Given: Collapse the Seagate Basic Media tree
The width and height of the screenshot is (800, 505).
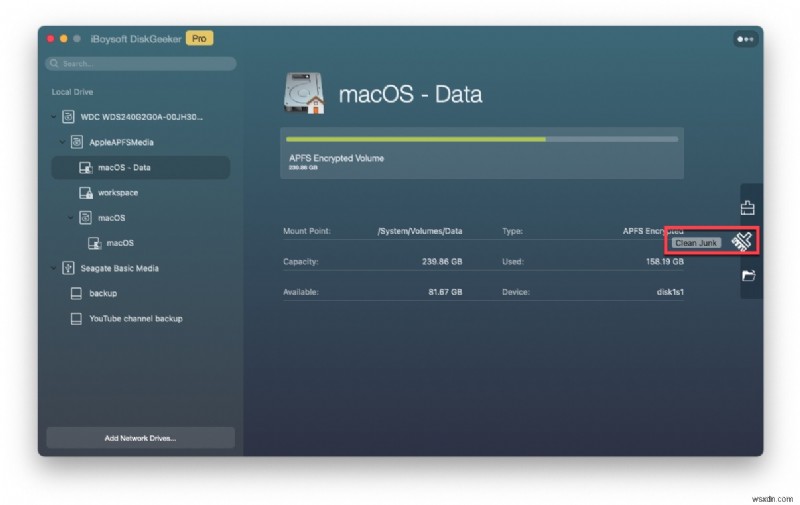Looking at the screenshot, I should click(54, 268).
